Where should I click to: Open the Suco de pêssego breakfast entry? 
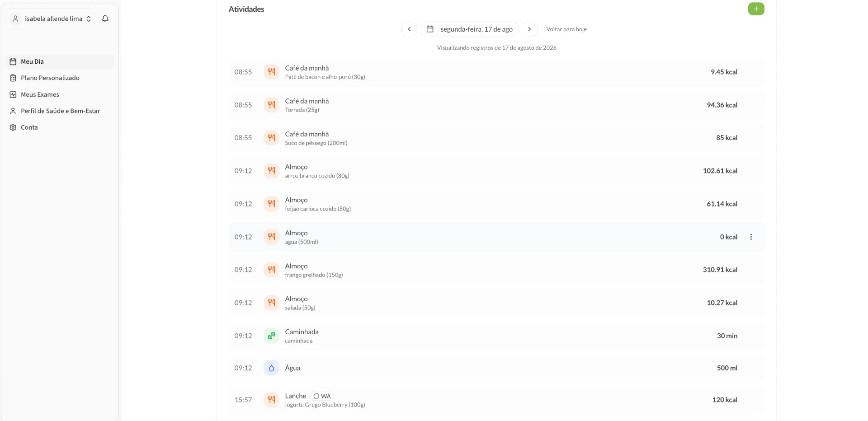(x=496, y=138)
